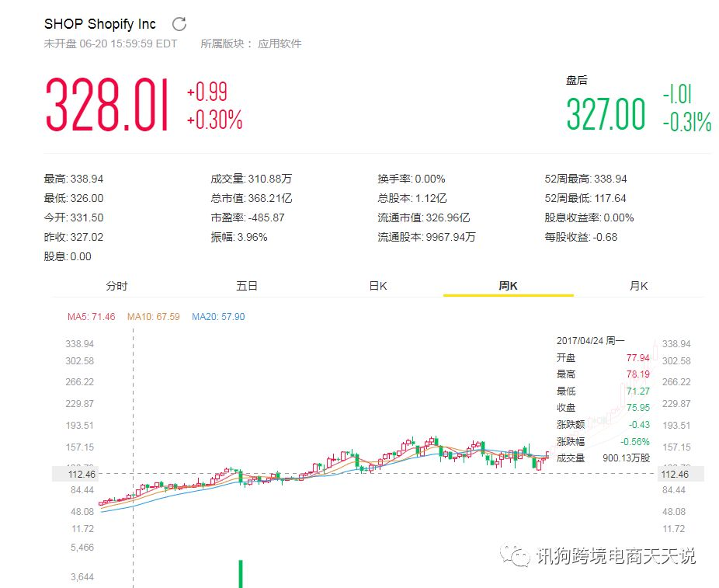Click the 应用软件 sector link
This screenshot has height=588, width=719.
tap(280, 43)
